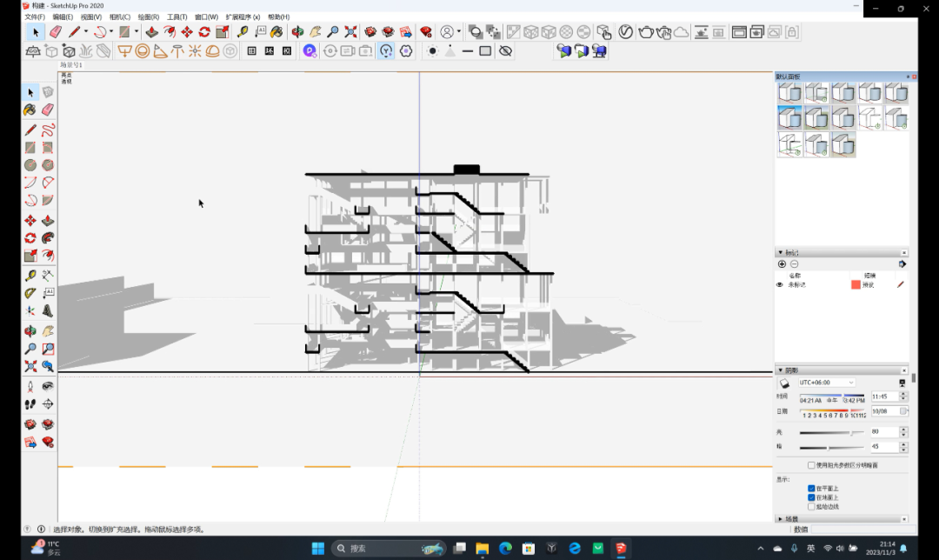Click the checkmark circle toolbar icon
The width and height of the screenshot is (939, 560).
(626, 32)
